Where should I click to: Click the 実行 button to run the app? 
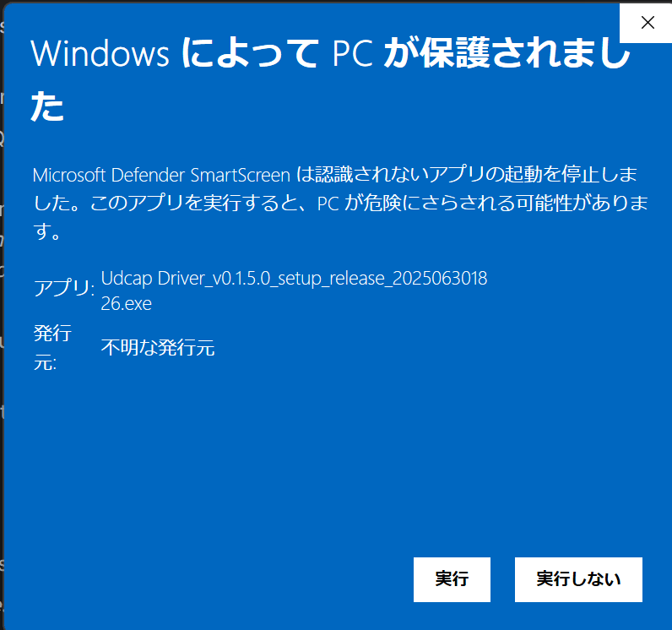[452, 579]
